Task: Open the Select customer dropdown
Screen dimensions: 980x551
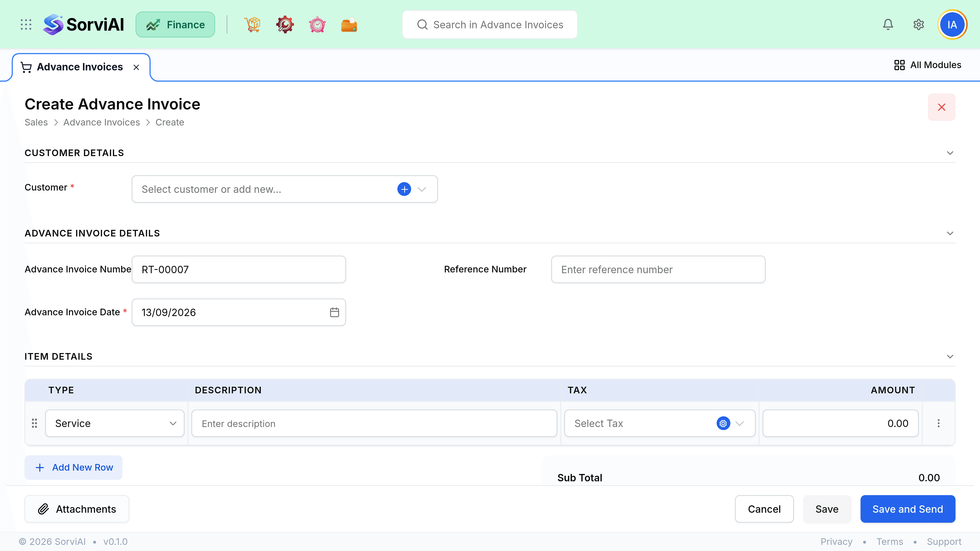Action: click(285, 189)
